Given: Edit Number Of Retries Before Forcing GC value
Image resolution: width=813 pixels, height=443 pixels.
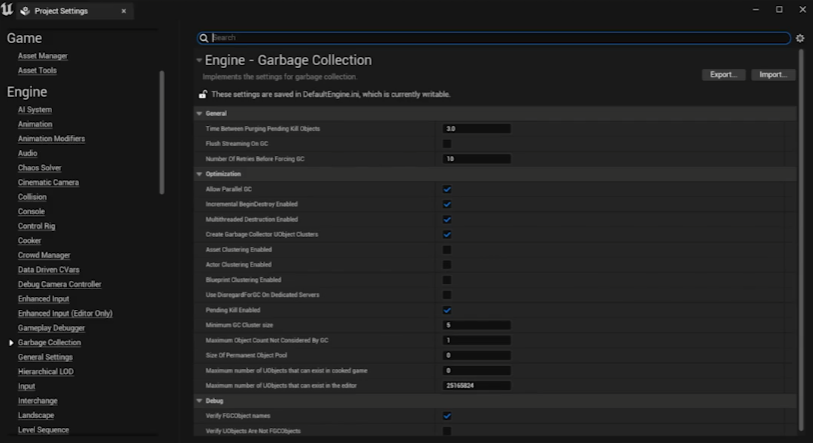Looking at the screenshot, I should (x=476, y=159).
